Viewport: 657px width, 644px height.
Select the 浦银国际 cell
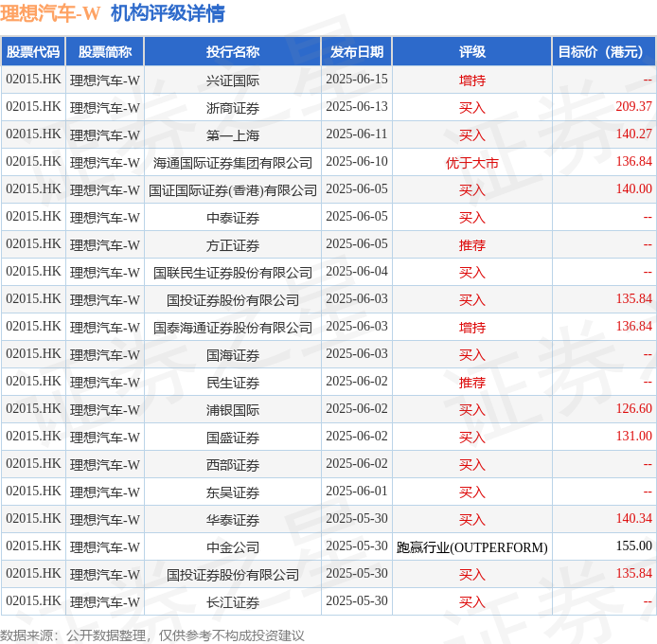(233, 410)
